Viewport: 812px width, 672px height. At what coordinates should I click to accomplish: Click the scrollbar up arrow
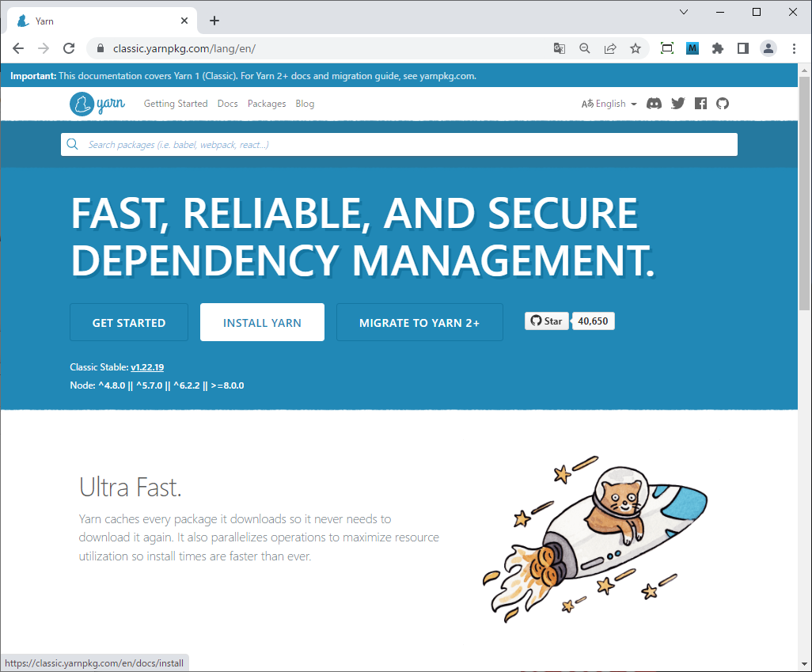tap(804, 70)
